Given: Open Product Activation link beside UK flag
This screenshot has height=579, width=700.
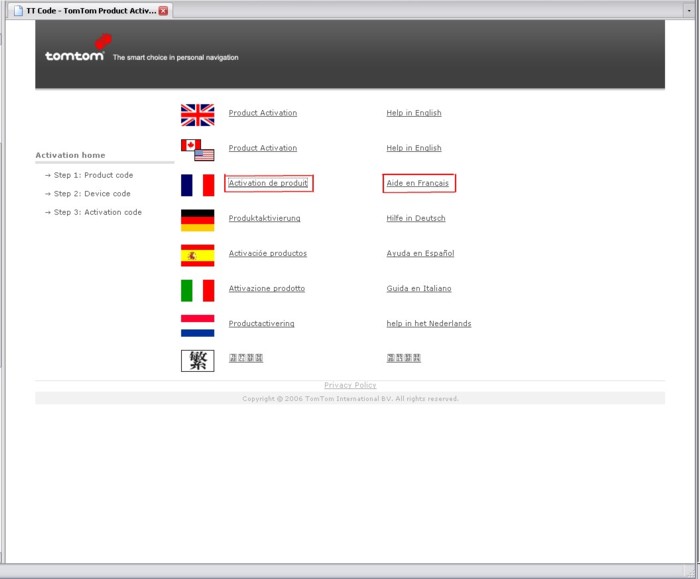Looking at the screenshot, I should (x=262, y=113).
